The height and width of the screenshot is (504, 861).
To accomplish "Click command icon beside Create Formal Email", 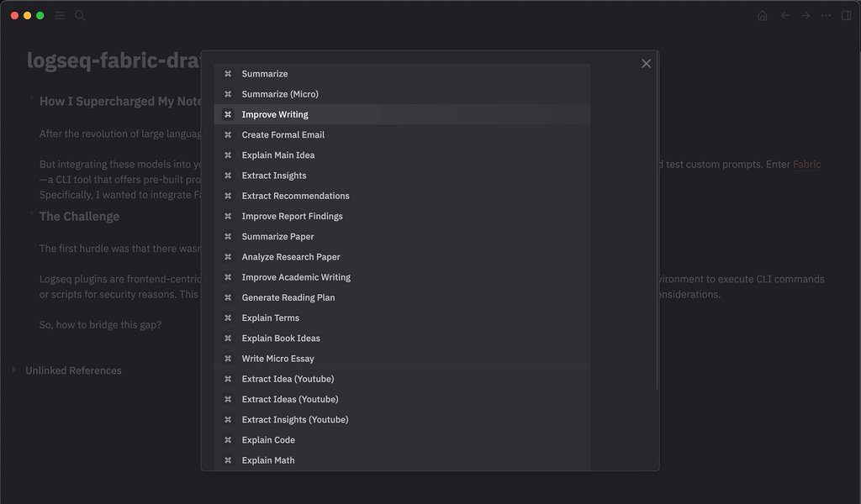I will tap(228, 134).
